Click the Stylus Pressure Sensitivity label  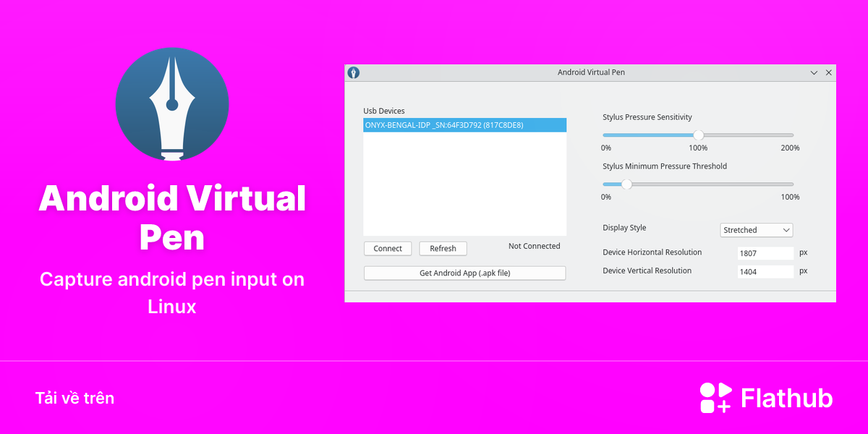click(647, 117)
